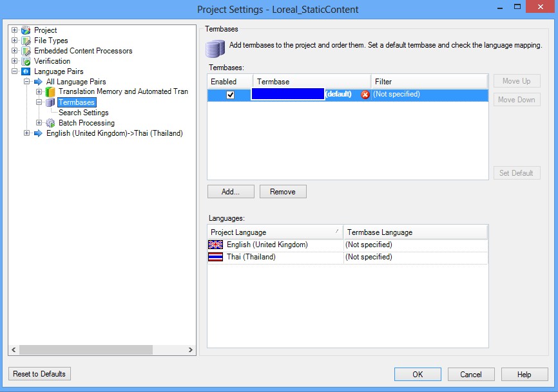Click the File Types icon in tree
The image size is (558, 392).
point(26,41)
